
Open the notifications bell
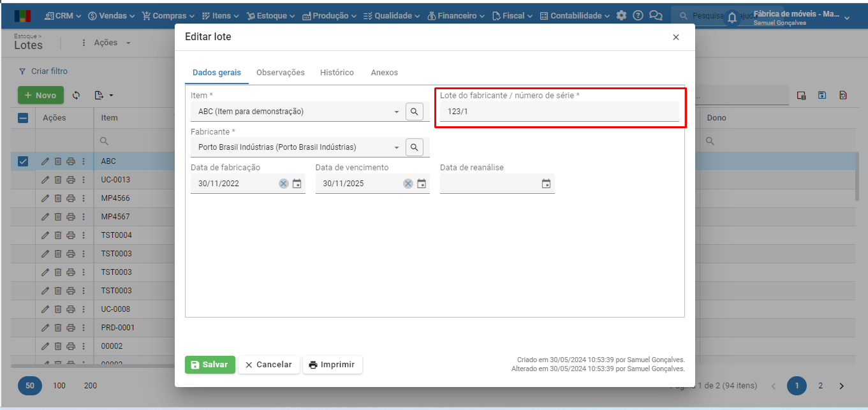732,18
